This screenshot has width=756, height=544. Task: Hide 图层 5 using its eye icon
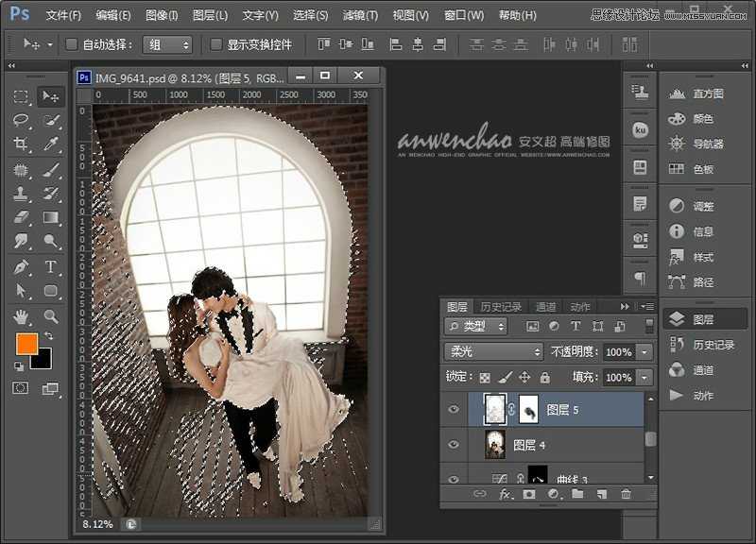click(x=454, y=410)
